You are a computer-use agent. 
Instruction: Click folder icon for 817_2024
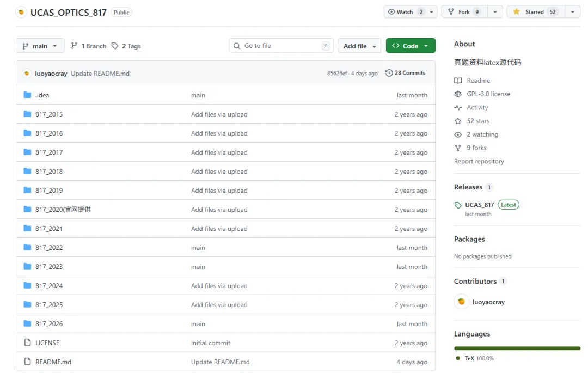point(27,285)
